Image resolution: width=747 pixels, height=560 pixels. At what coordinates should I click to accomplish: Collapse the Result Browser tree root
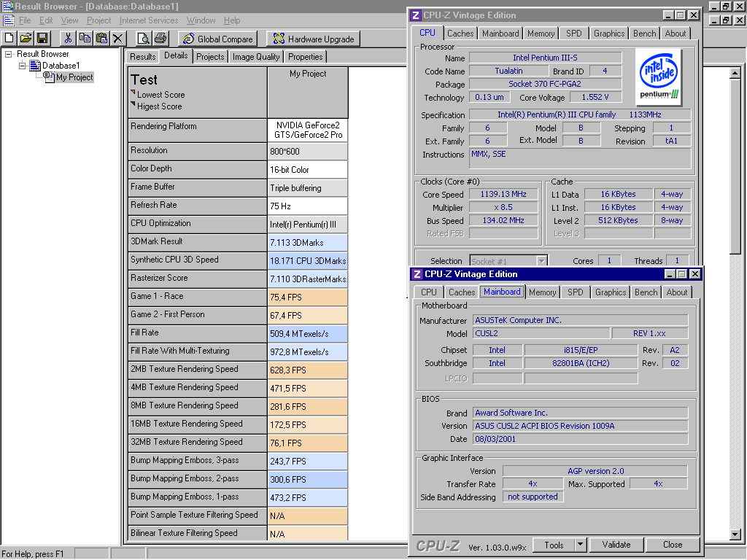pyautogui.click(x=9, y=54)
